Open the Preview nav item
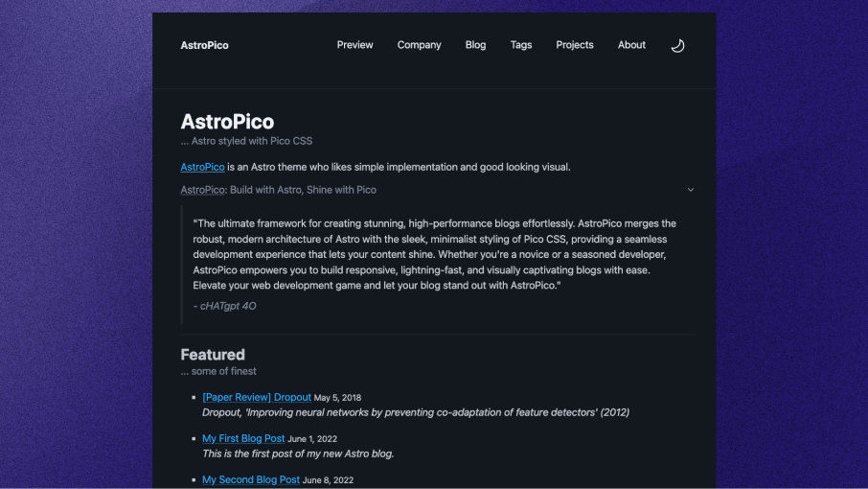This screenshot has width=868, height=489. (354, 45)
